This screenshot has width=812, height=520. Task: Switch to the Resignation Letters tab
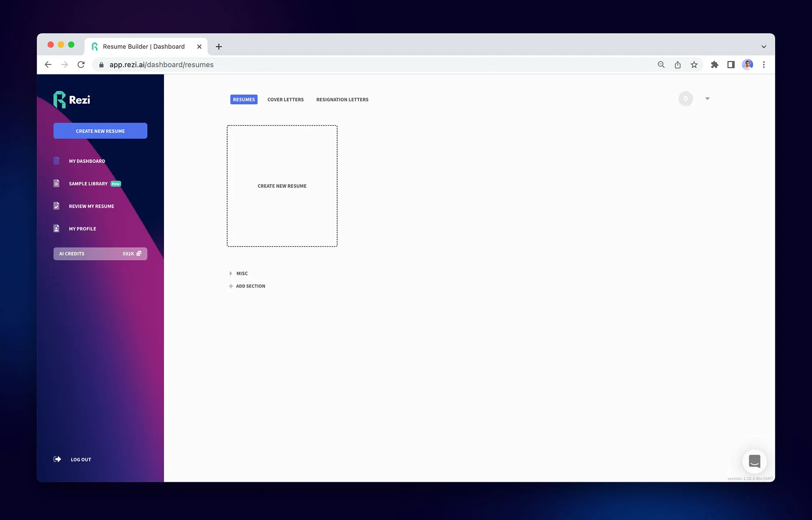342,99
